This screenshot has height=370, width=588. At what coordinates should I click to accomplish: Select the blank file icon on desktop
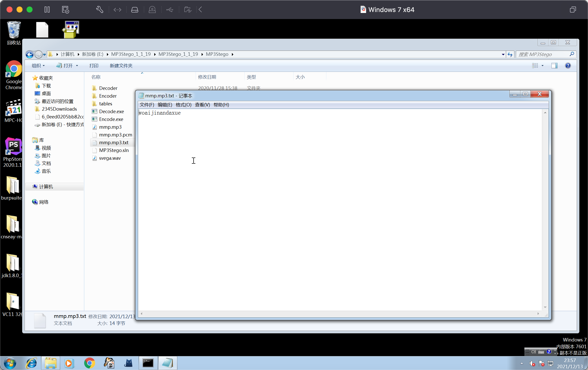click(42, 30)
